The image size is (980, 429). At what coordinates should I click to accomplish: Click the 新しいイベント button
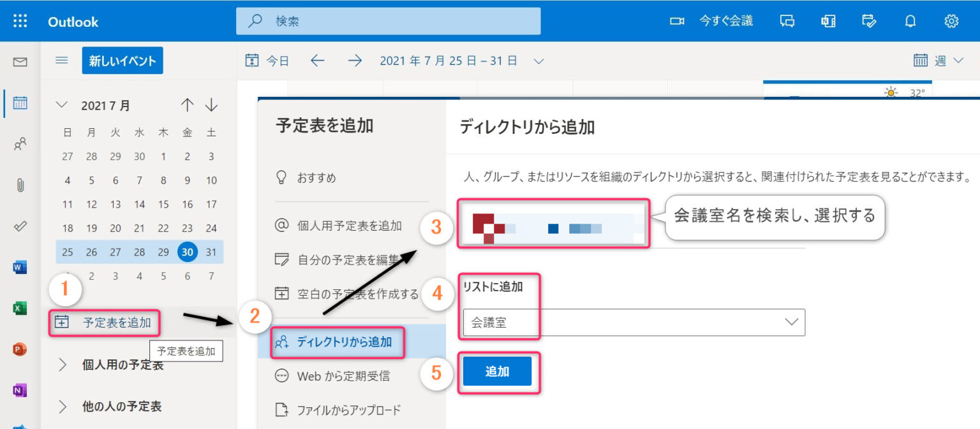tap(122, 61)
